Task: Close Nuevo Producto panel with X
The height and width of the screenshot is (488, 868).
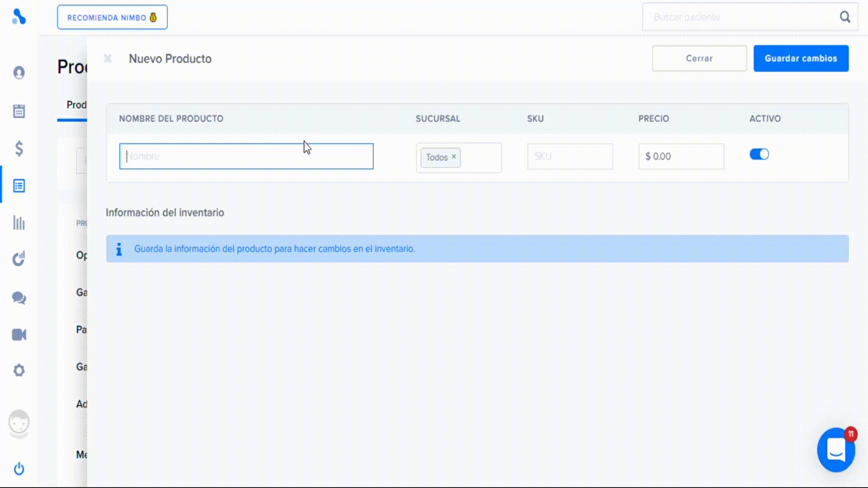Action: click(x=108, y=59)
